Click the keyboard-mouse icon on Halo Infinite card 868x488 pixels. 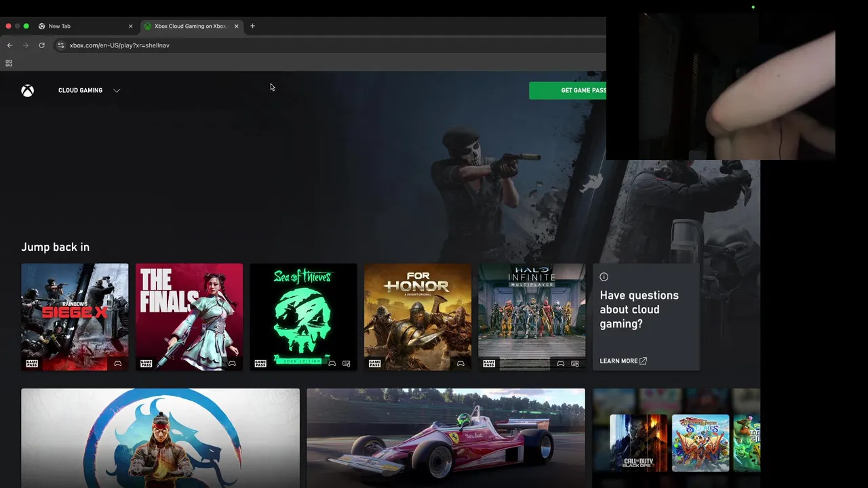coord(575,363)
